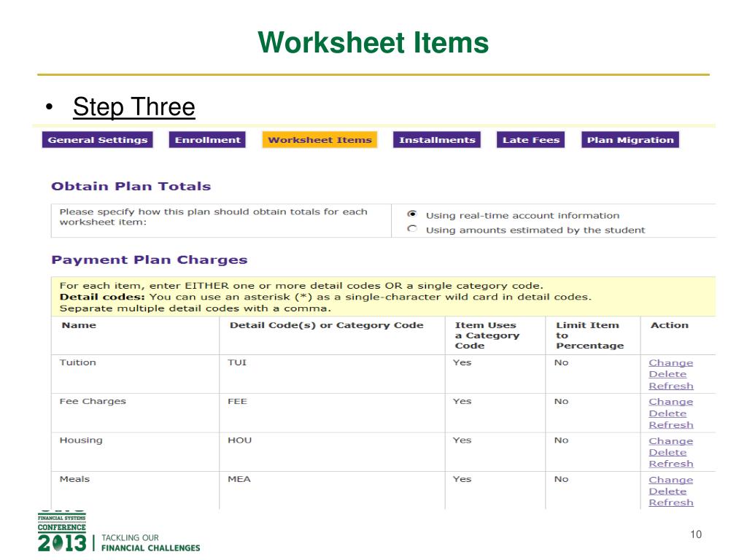
Task: Click Change link for Meals
Action: point(671,480)
